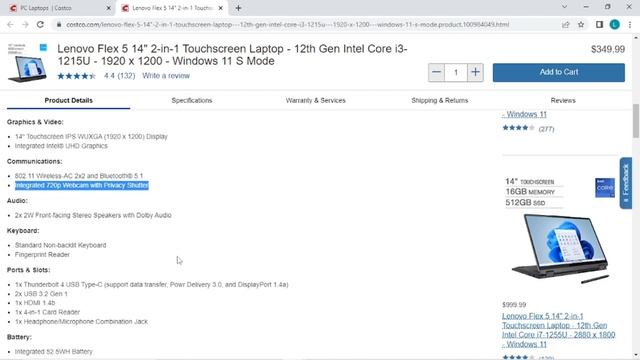Click the Integrated Intel UHD Graphics text
Image resolution: width=640 pixels, height=360 pixels.
tap(61, 146)
